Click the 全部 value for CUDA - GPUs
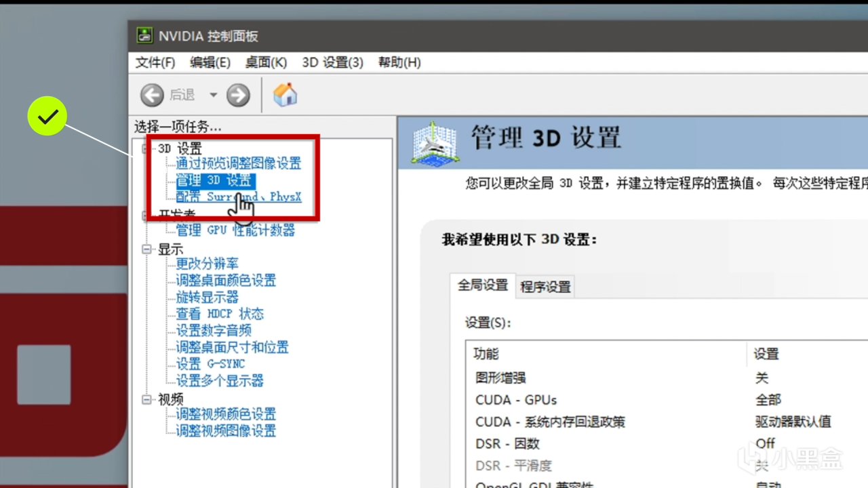The image size is (868, 488). (768, 400)
